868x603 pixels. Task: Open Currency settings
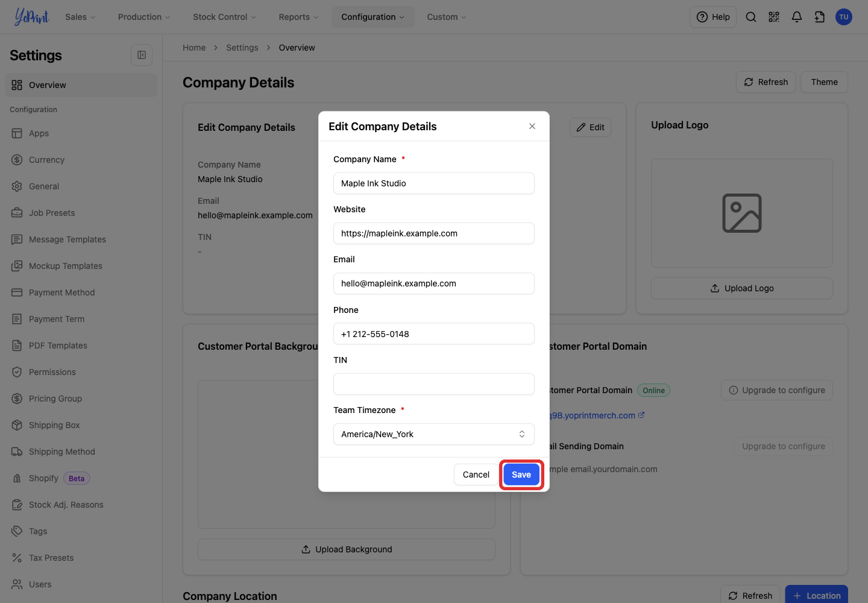coord(81,160)
